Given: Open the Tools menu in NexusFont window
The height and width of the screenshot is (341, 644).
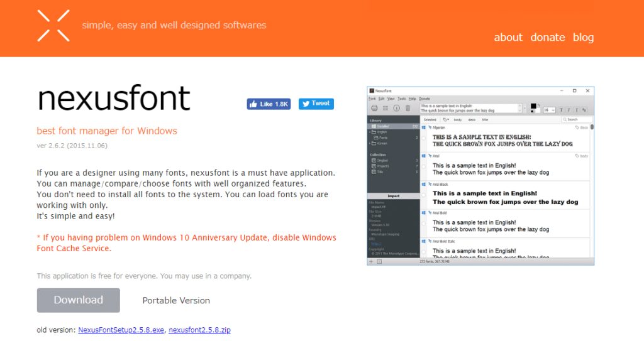Looking at the screenshot, I should (401, 99).
